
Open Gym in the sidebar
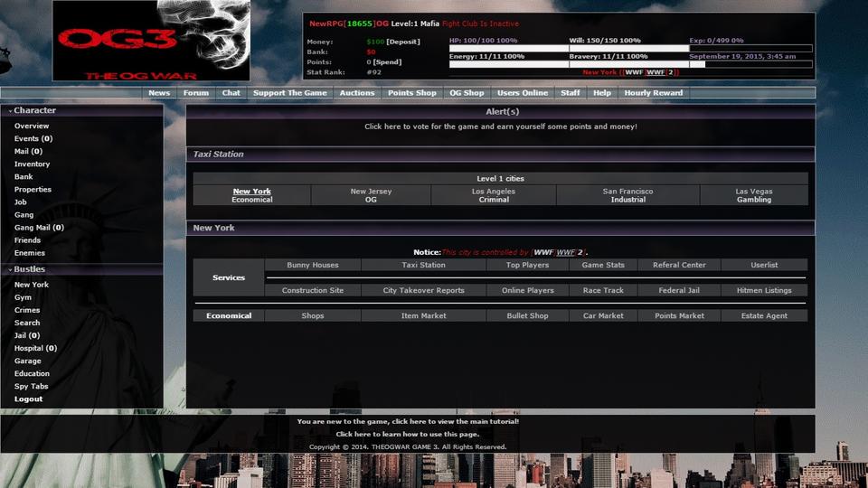pyautogui.click(x=23, y=297)
